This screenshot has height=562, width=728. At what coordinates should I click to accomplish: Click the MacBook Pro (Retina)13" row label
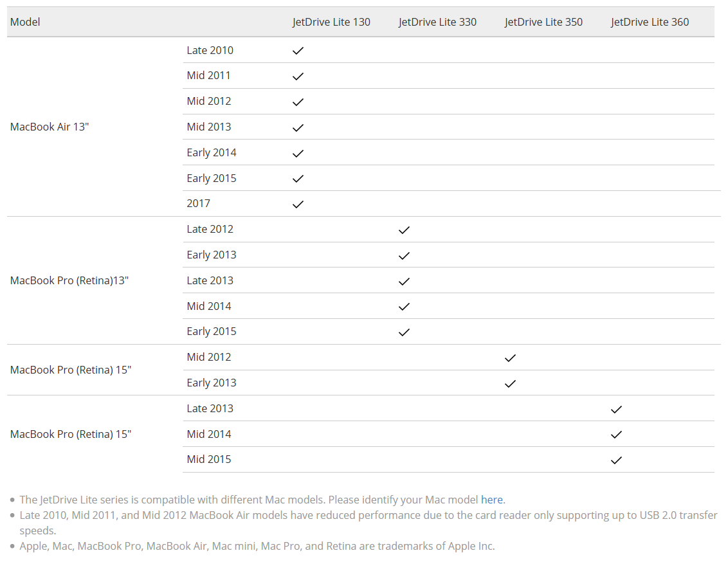pos(69,280)
